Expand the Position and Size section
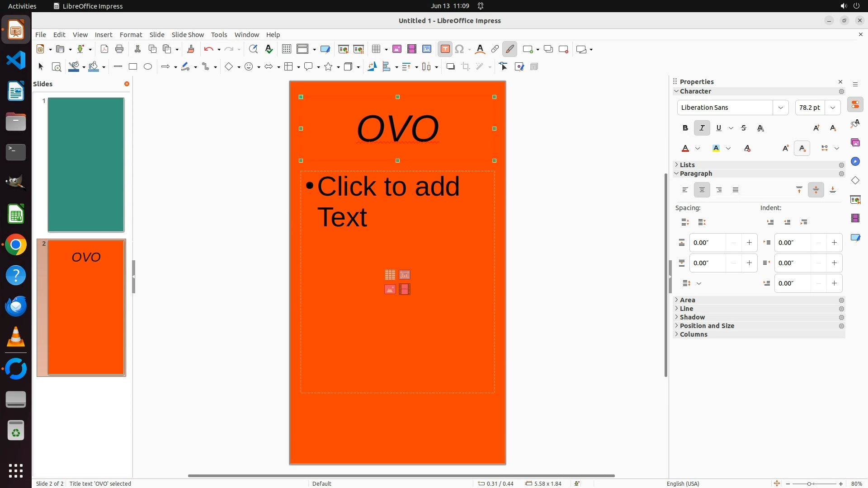 [x=707, y=326]
